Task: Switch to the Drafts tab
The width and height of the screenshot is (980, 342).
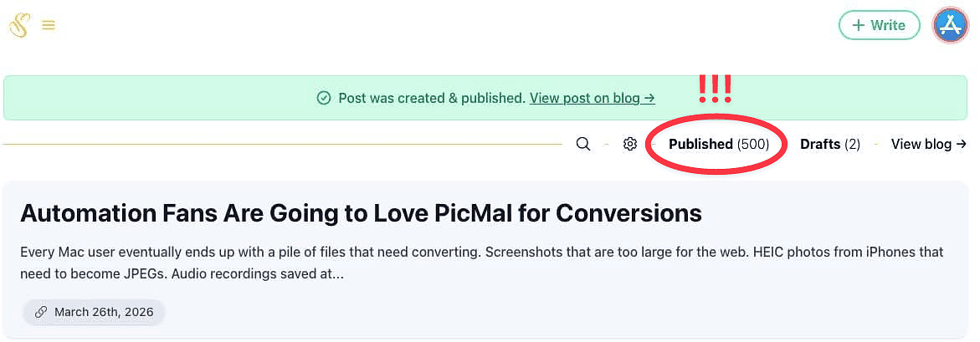Action: (x=819, y=145)
